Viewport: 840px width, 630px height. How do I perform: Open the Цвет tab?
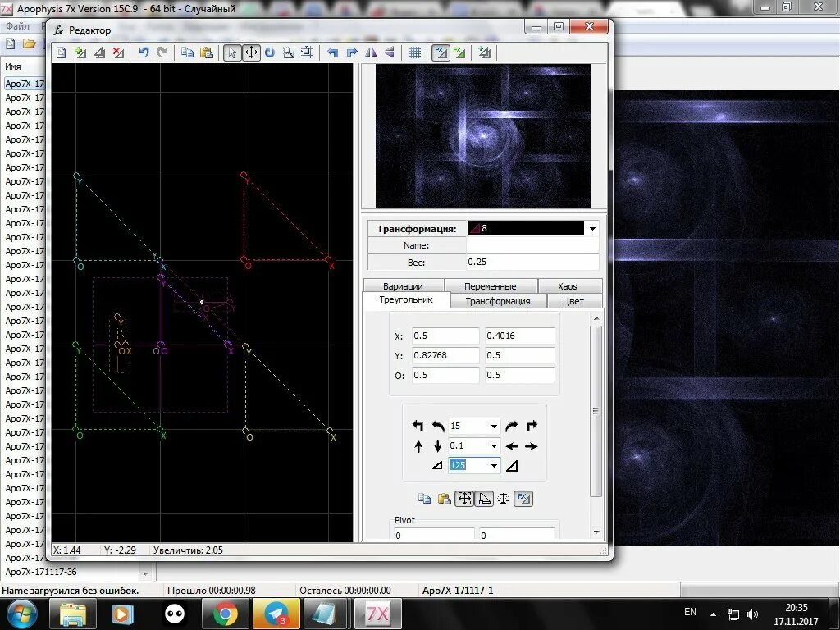pyautogui.click(x=573, y=301)
